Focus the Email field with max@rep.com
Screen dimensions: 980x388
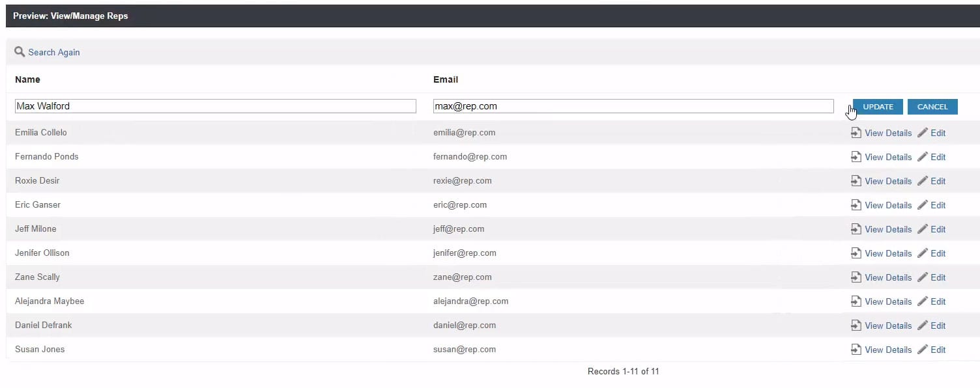633,106
